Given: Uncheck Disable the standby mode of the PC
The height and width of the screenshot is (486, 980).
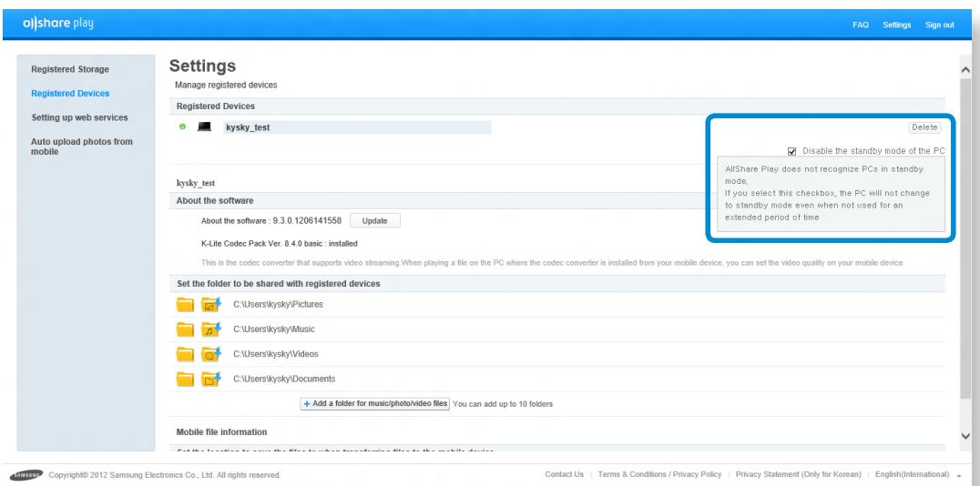Looking at the screenshot, I should pos(793,151).
